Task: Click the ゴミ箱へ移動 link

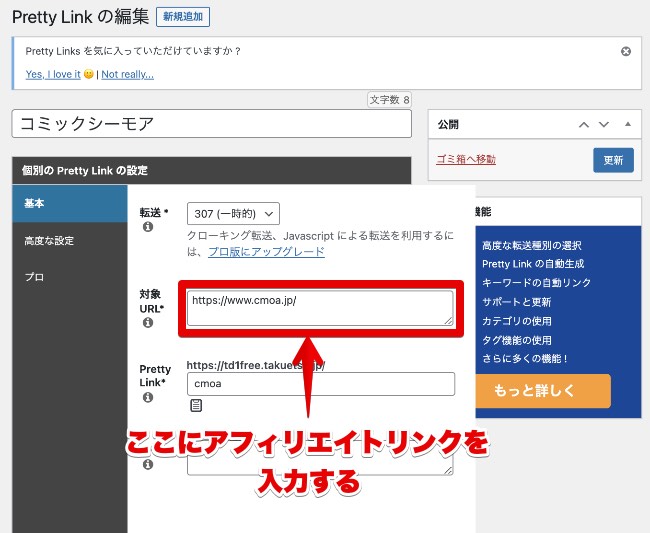Action: (x=466, y=159)
